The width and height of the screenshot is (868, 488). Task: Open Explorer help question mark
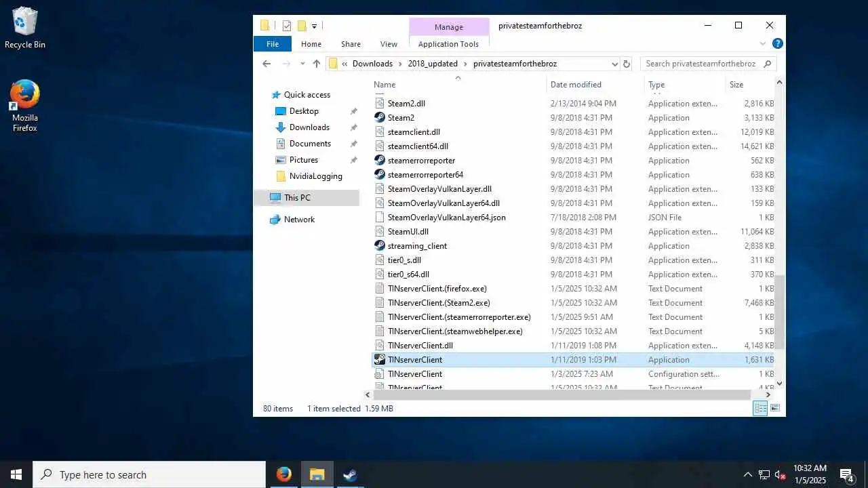pyautogui.click(x=778, y=43)
